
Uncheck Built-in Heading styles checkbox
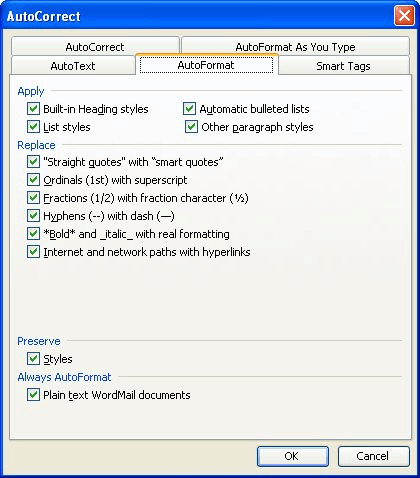(x=33, y=109)
